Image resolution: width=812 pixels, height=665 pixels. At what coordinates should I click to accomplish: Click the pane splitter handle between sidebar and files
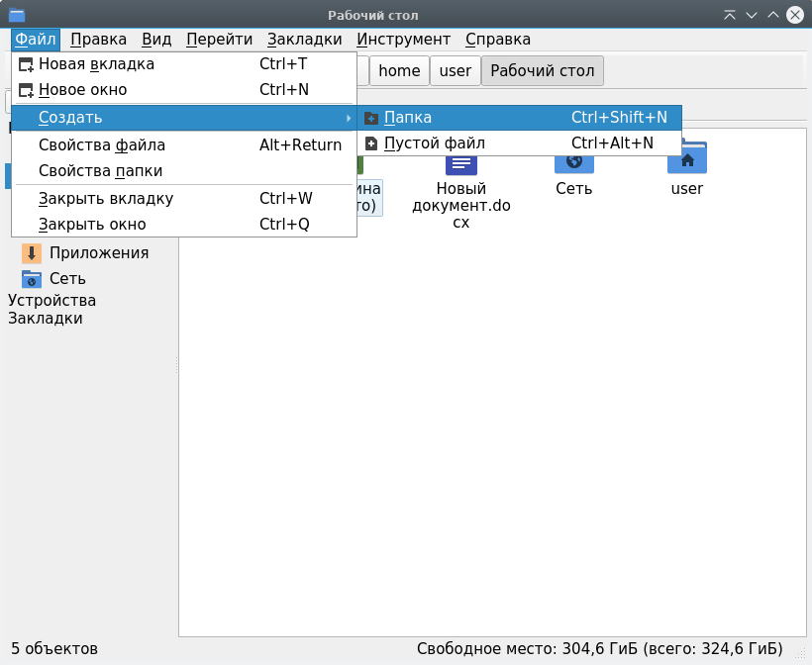point(177,366)
